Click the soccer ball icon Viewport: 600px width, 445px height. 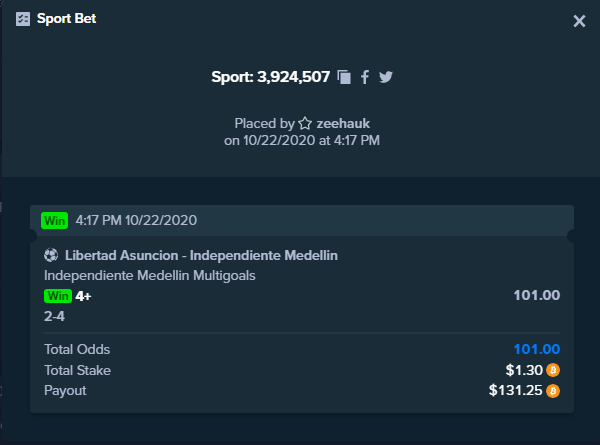point(51,255)
